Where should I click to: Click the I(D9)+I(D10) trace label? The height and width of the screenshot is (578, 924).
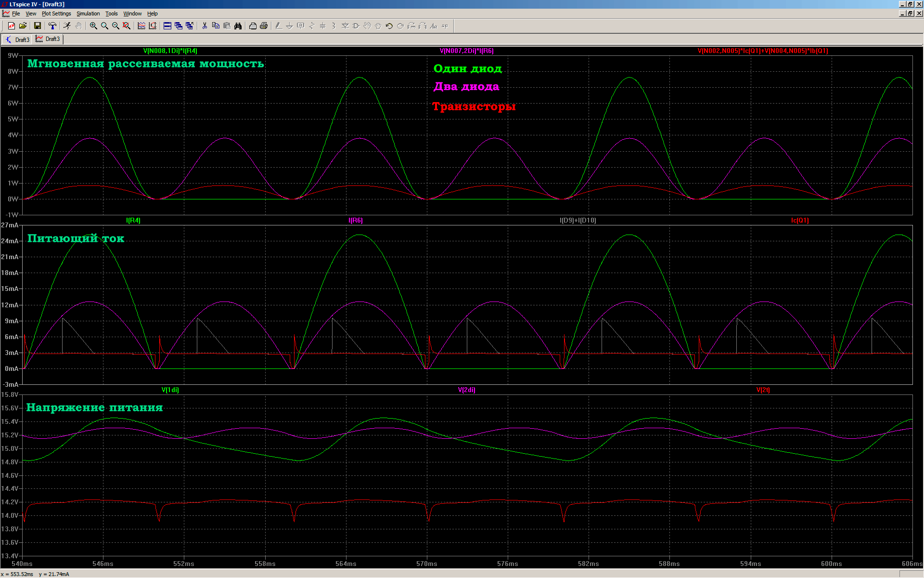[578, 220]
